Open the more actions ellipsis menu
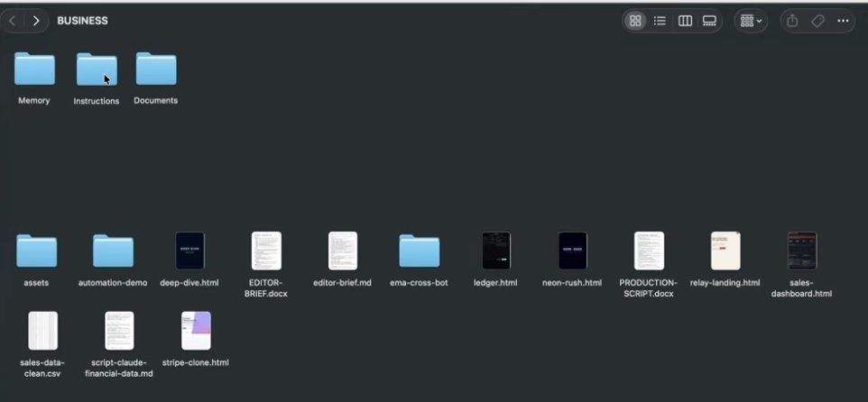Image resolution: width=868 pixels, height=402 pixels. click(x=843, y=21)
